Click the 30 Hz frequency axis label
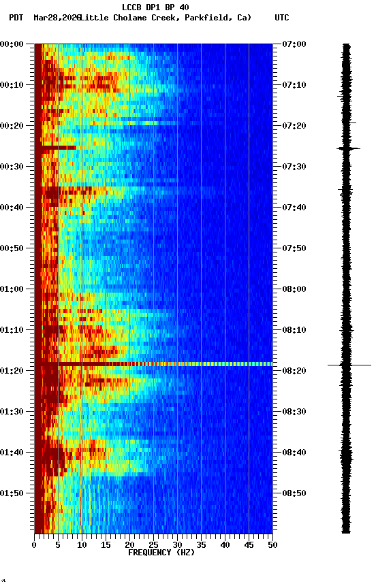The height and width of the screenshot is (588, 376). [x=177, y=545]
